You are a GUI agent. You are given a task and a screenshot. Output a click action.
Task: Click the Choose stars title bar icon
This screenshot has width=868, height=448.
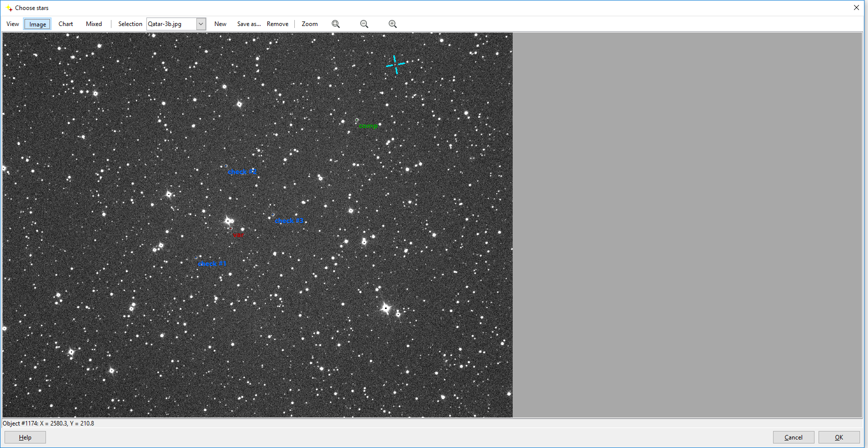(8, 8)
